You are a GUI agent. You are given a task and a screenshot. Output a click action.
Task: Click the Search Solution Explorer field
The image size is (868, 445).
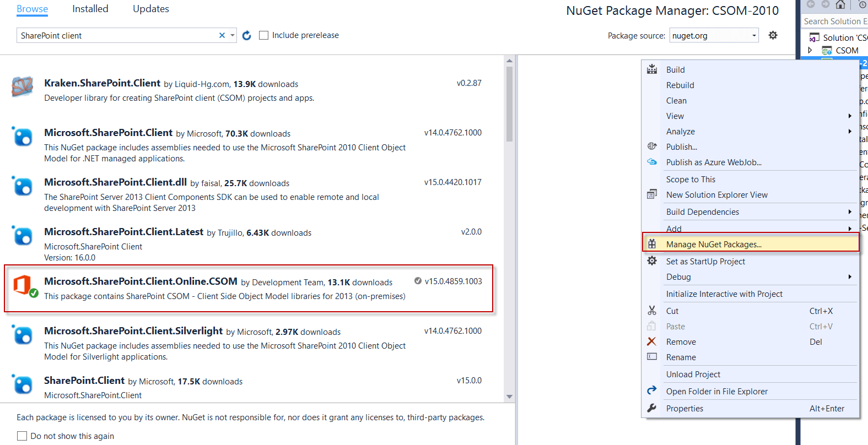(x=834, y=21)
